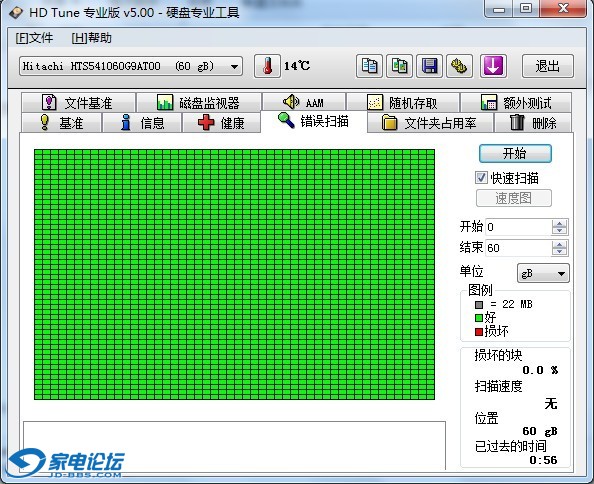The height and width of the screenshot is (484, 594).
Task: Click the 14℃ temperature reading
Action: (x=297, y=66)
